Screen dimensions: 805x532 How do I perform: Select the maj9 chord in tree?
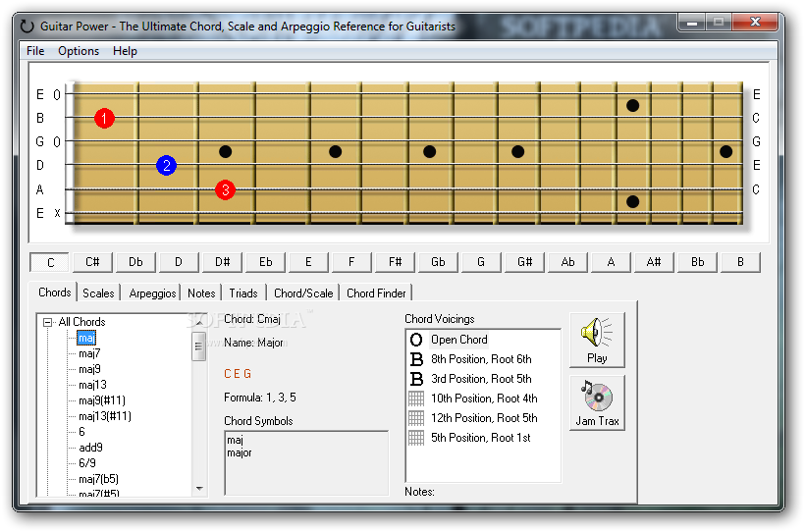pos(89,369)
